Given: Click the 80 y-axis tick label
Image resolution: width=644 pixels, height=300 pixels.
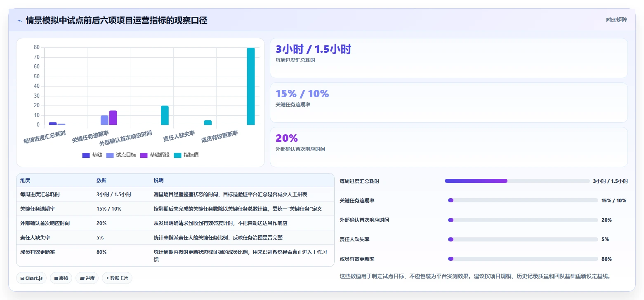Looking at the screenshot, I should (x=37, y=47).
